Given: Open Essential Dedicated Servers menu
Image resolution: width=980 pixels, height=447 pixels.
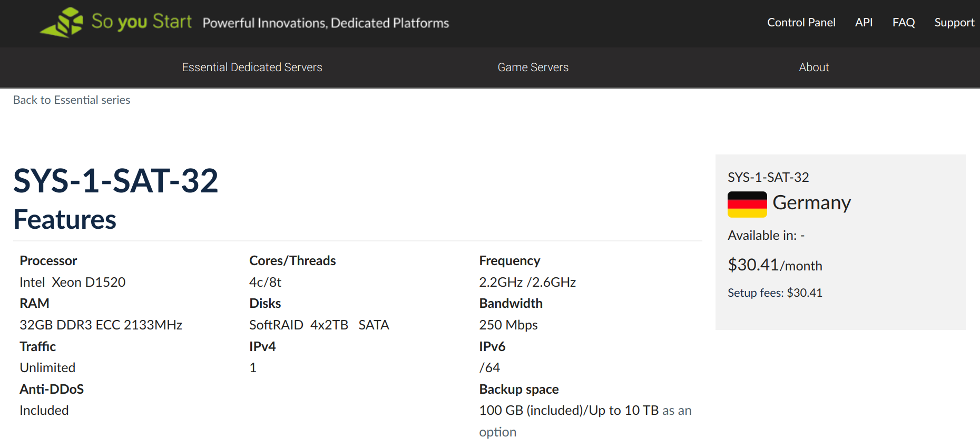Looking at the screenshot, I should click(x=252, y=67).
